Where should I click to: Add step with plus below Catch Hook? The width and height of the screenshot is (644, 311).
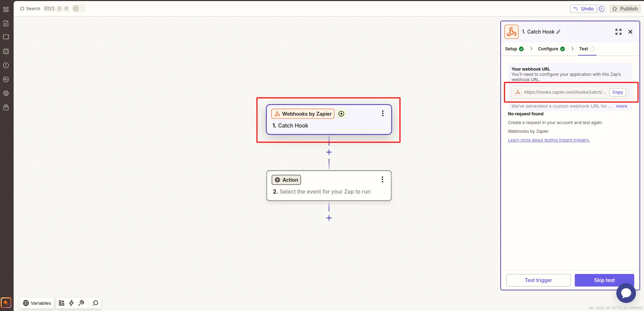(329, 152)
